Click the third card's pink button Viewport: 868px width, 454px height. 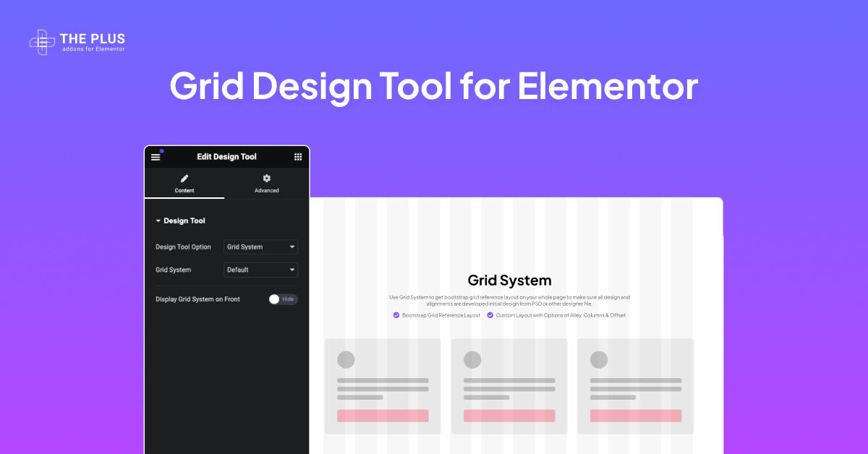click(636, 416)
